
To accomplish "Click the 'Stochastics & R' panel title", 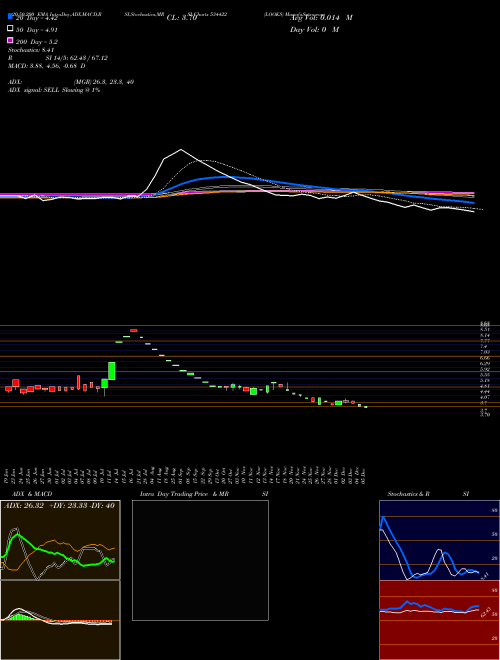I will click(x=408, y=494).
